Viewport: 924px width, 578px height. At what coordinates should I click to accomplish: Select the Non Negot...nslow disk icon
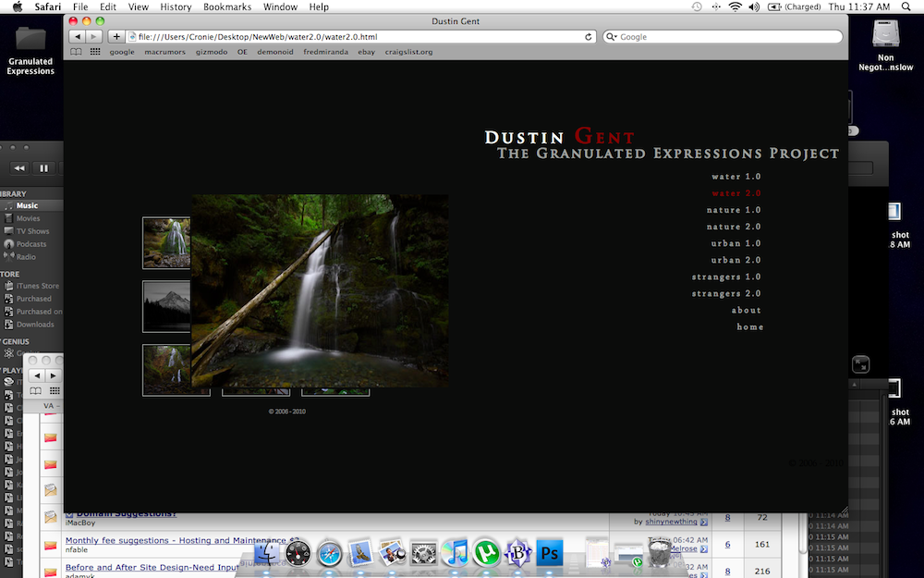[x=886, y=44]
